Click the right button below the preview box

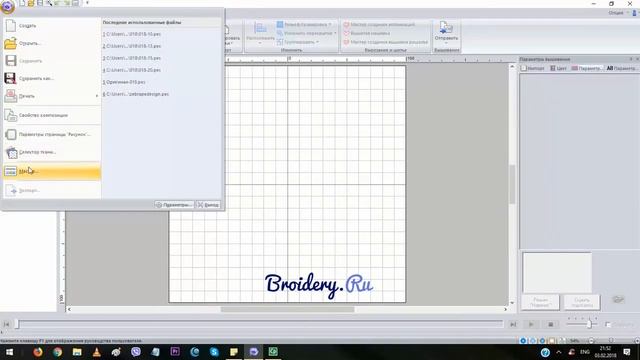click(x=582, y=302)
